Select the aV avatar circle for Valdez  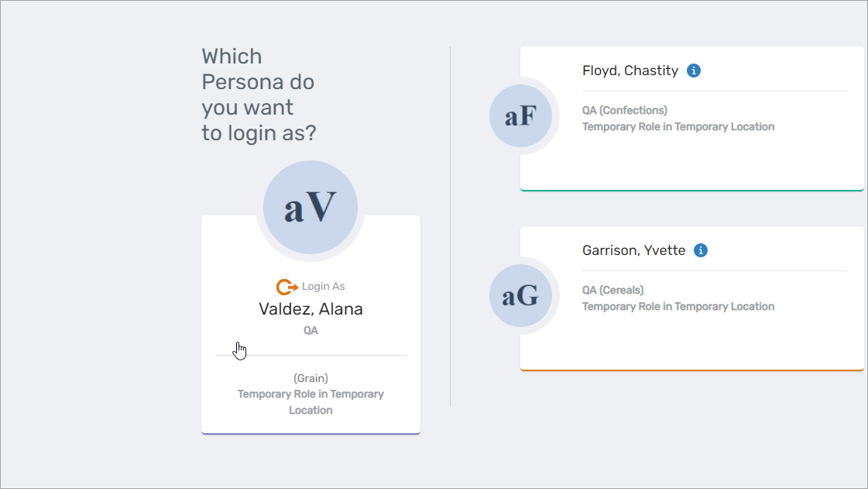click(310, 207)
